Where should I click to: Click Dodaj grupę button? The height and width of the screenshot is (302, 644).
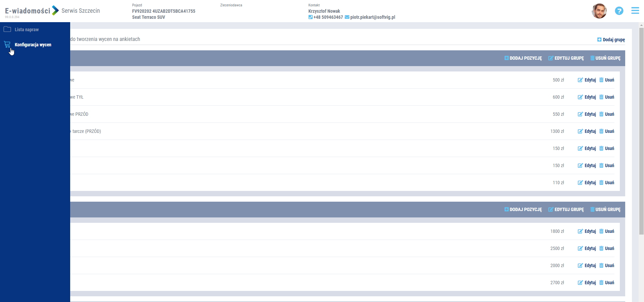[611, 40]
